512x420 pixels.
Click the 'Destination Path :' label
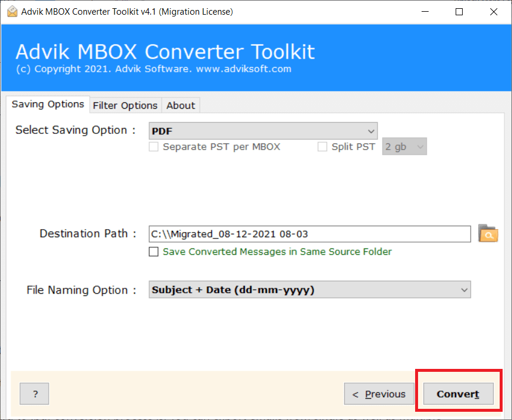[x=87, y=234]
